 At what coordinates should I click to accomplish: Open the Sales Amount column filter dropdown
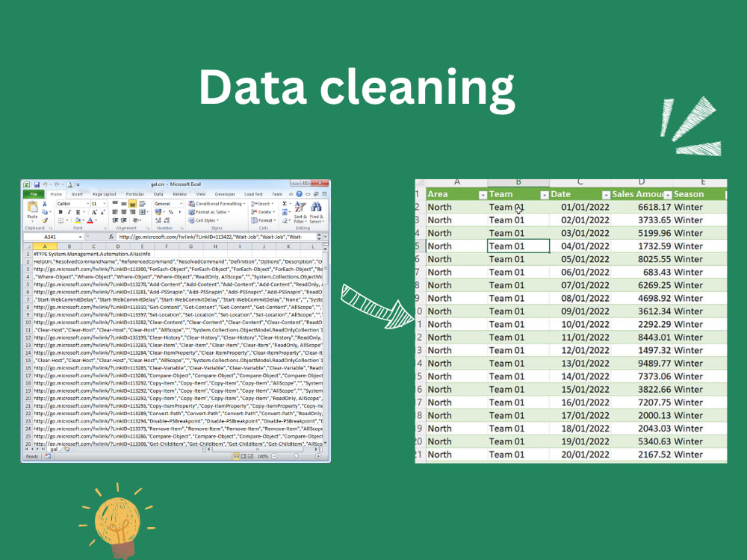click(667, 195)
